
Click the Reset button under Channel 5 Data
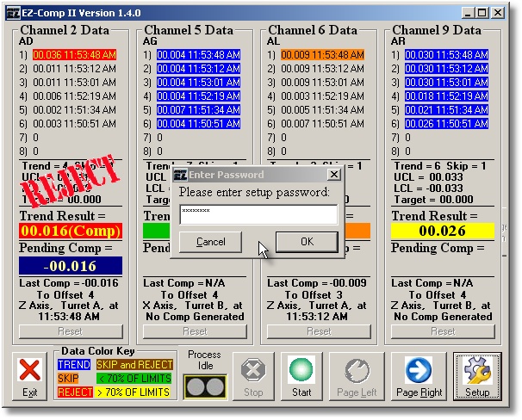point(195,331)
